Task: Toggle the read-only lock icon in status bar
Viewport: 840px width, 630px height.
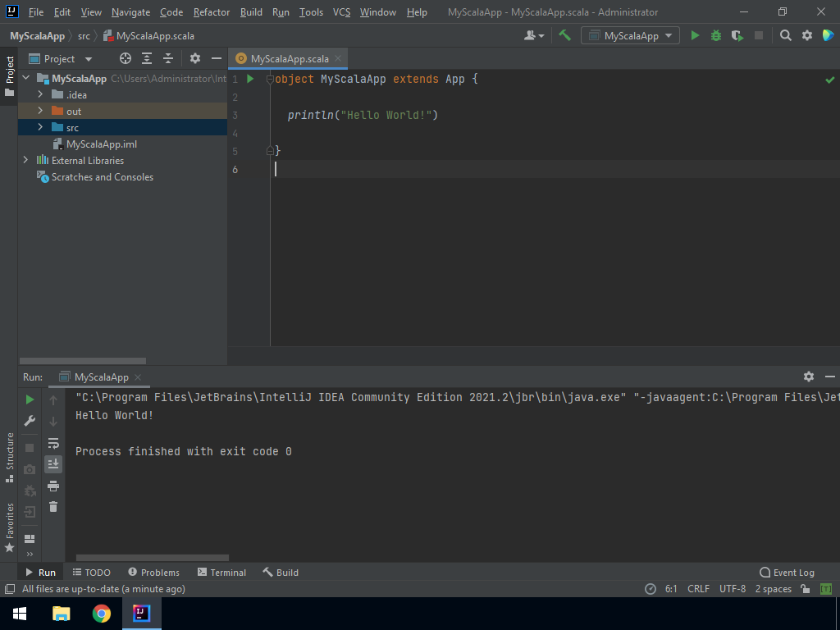Action: point(806,589)
